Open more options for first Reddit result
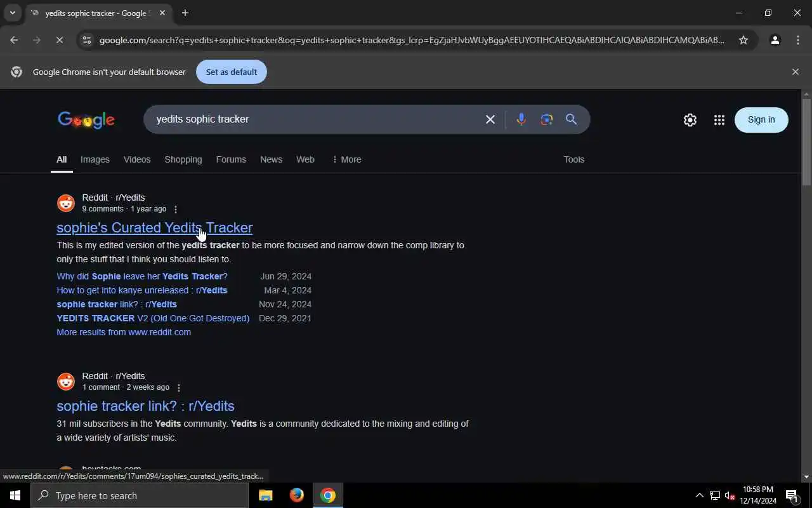 tap(176, 210)
